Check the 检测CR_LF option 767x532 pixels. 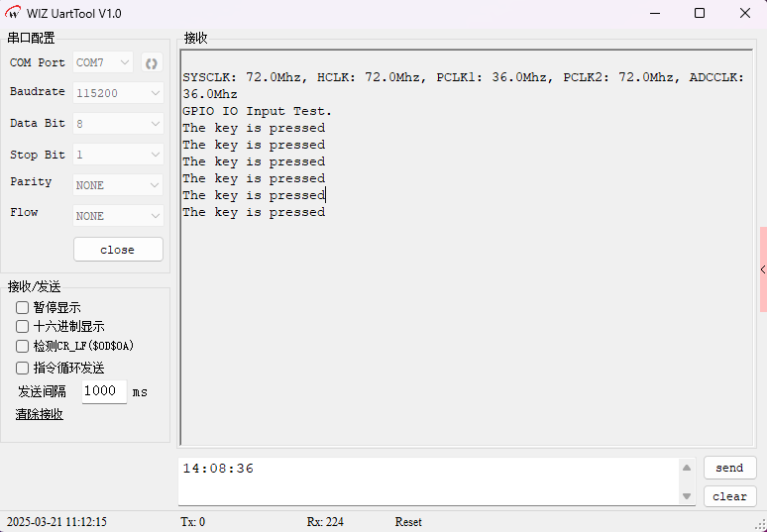click(x=23, y=347)
